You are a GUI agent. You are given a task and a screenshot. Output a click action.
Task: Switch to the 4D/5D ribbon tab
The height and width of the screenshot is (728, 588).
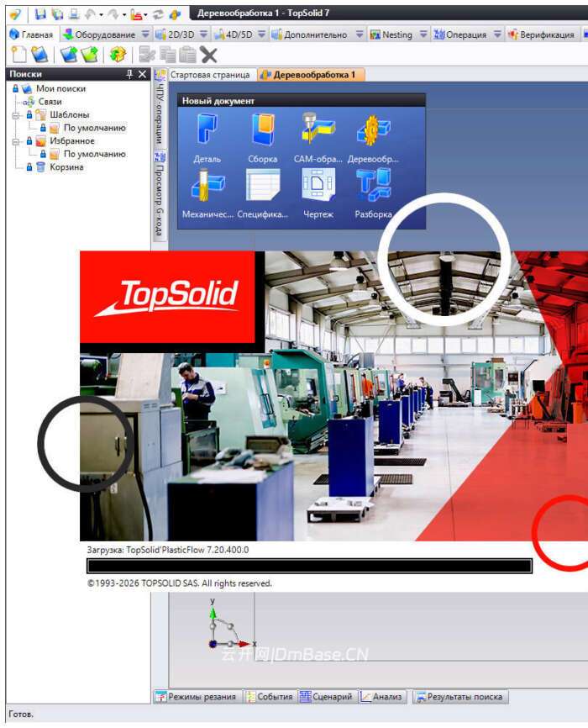tap(234, 34)
